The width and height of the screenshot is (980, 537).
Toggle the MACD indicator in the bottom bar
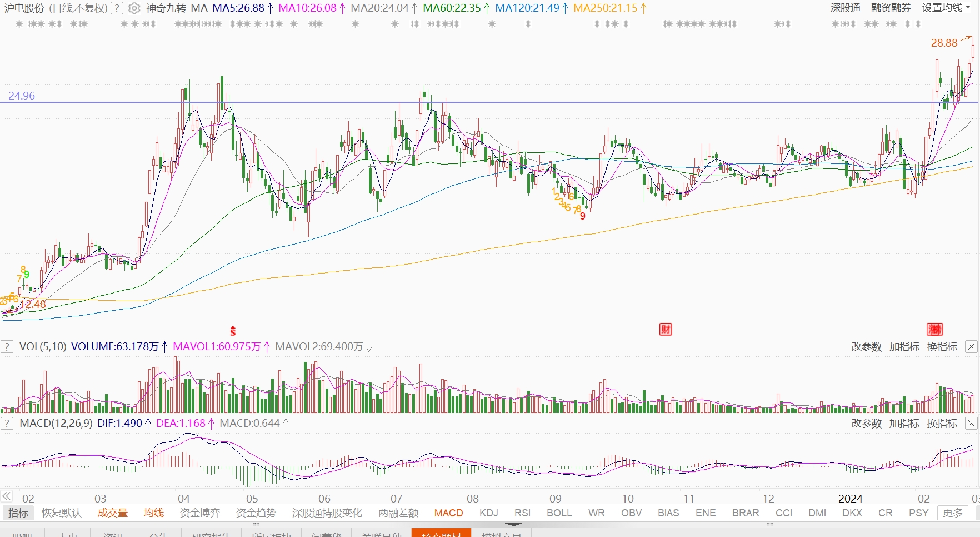(449, 513)
